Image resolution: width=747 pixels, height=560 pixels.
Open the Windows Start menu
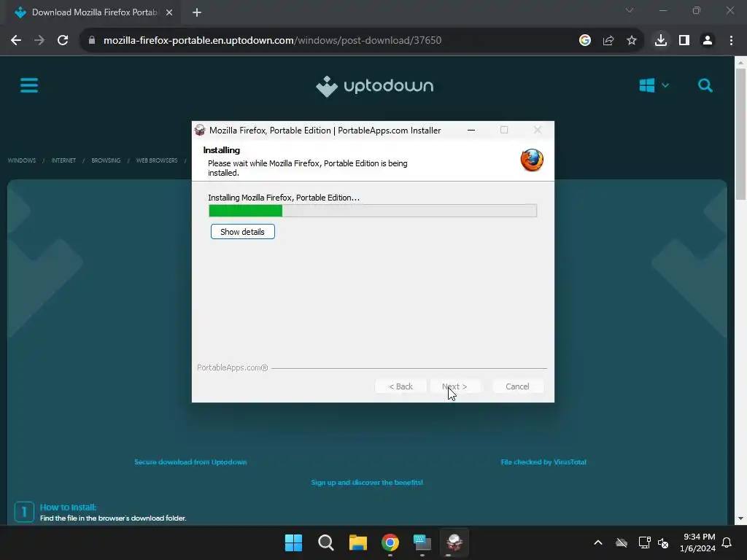pyautogui.click(x=293, y=542)
